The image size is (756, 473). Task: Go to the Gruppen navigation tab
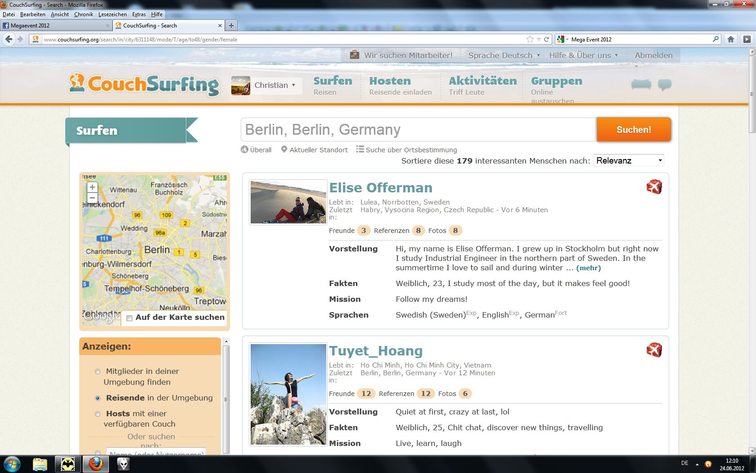(556, 81)
